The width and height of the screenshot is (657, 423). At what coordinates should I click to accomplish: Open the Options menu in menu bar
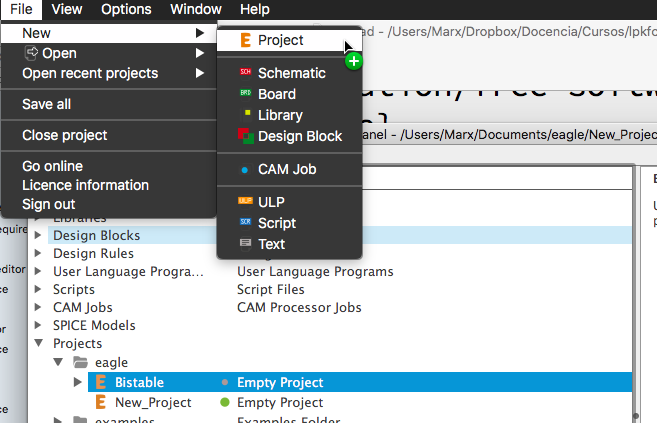(x=126, y=9)
